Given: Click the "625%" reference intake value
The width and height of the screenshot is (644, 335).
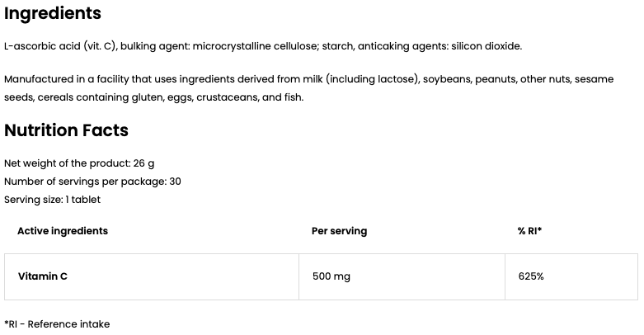Looking at the screenshot, I should pos(531,276).
